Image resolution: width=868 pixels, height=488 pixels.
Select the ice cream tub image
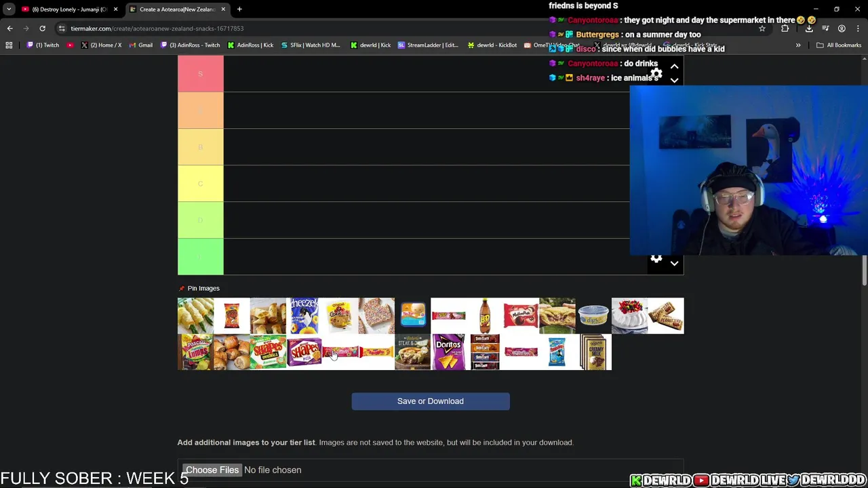(412, 316)
